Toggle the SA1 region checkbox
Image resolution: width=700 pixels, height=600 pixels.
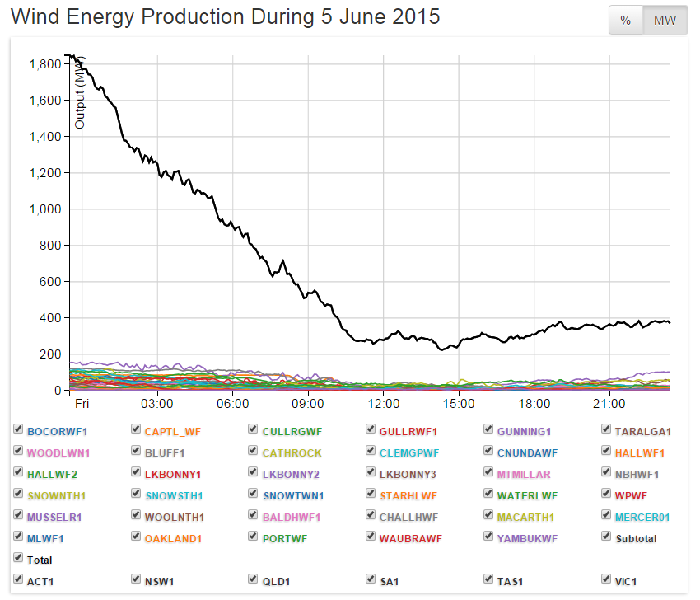(371, 580)
